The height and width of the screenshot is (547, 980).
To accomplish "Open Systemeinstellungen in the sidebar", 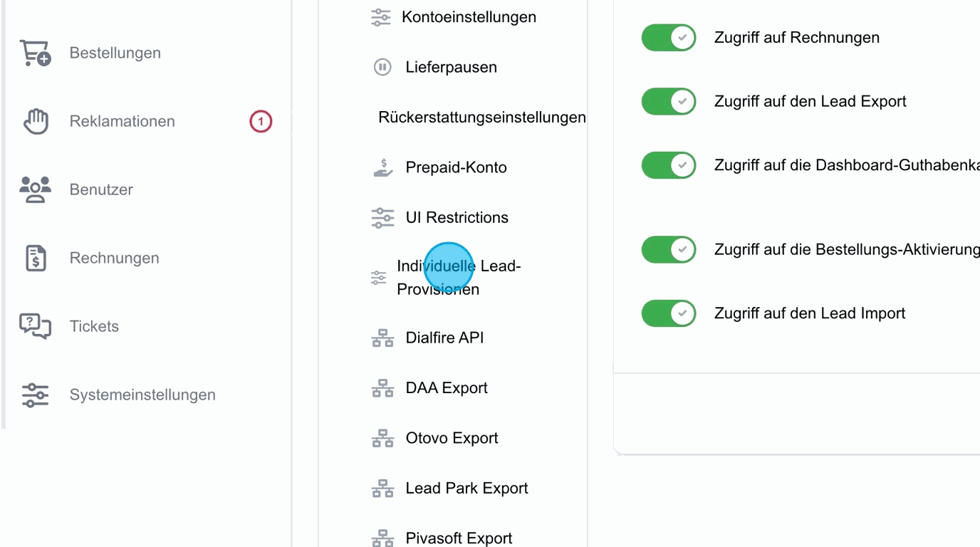I will click(x=142, y=395).
